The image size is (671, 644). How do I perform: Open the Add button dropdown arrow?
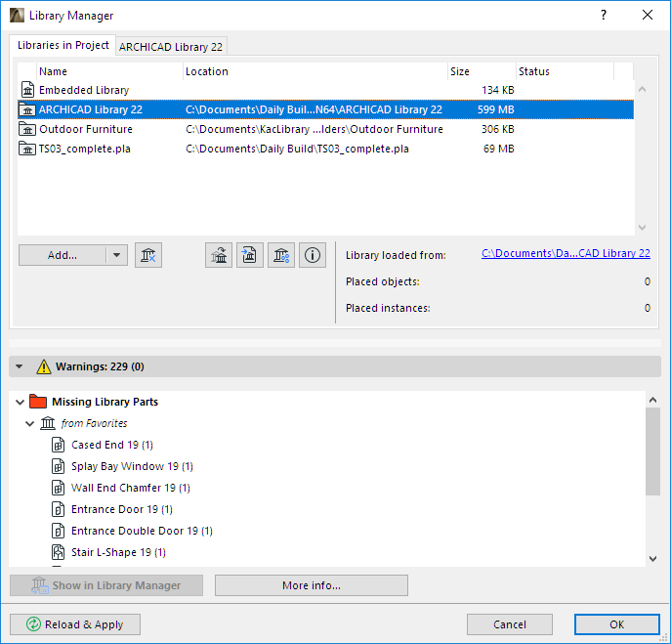pos(116,255)
